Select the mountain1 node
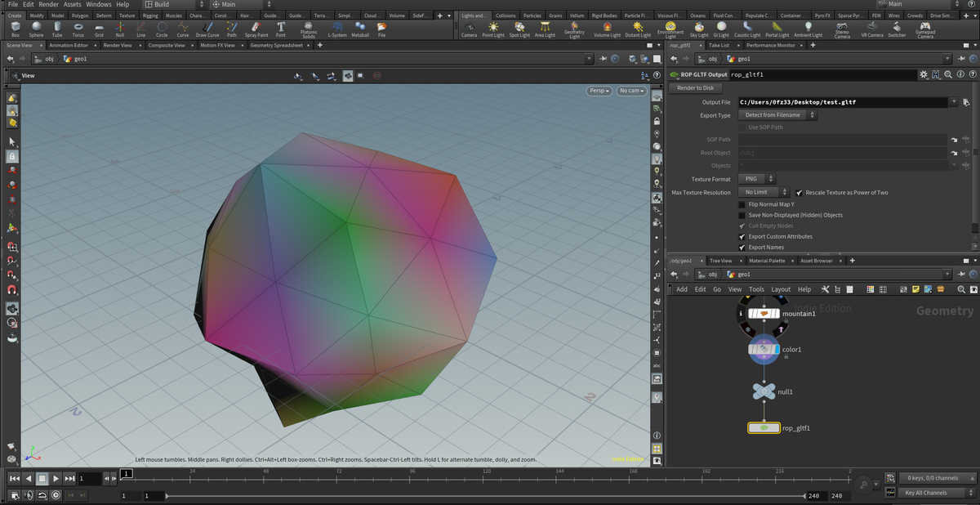Image resolution: width=980 pixels, height=505 pixels. point(764,314)
